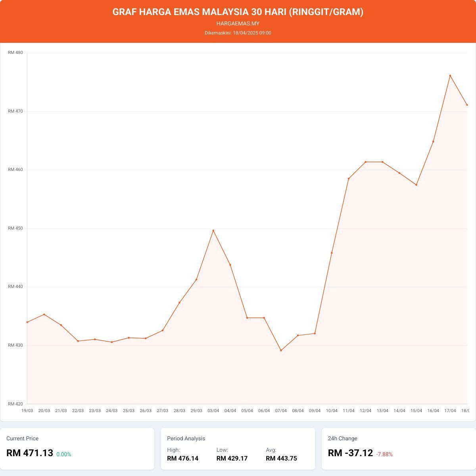Click the 11/04 data point on the line
The height and width of the screenshot is (476, 476).
point(349,178)
